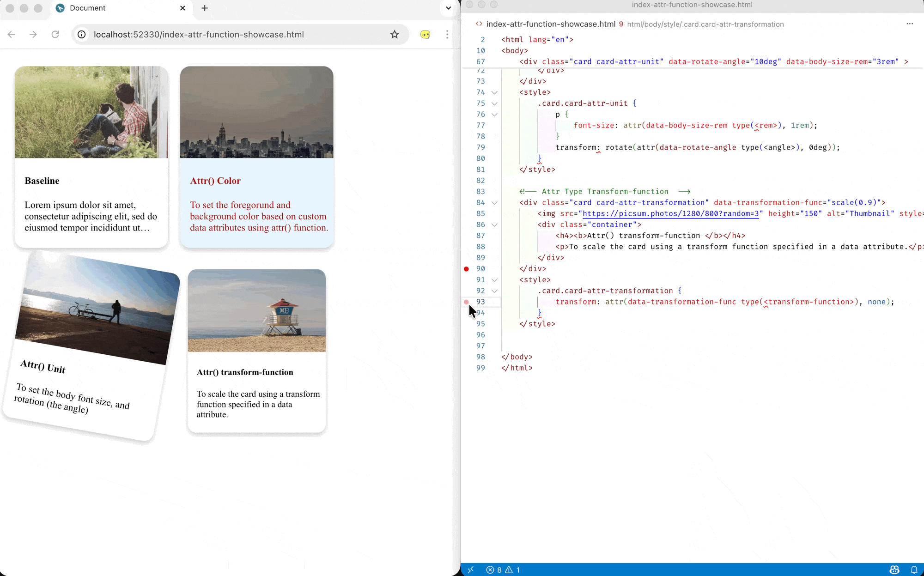Viewport: 924px width, 576px height.
Task: Collapse the fold at line 84
Action: tap(494, 203)
